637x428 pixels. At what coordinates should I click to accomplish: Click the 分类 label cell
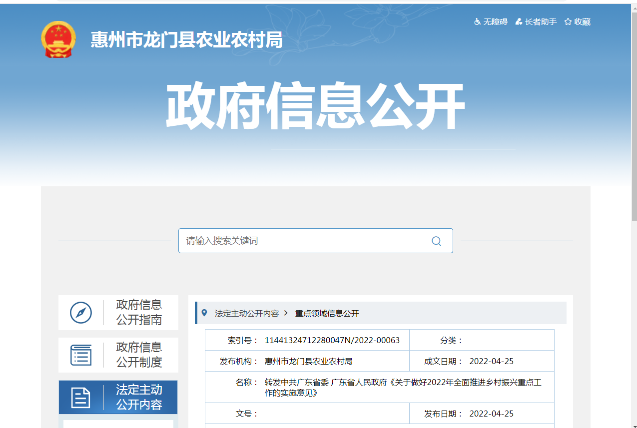[x=451, y=340]
